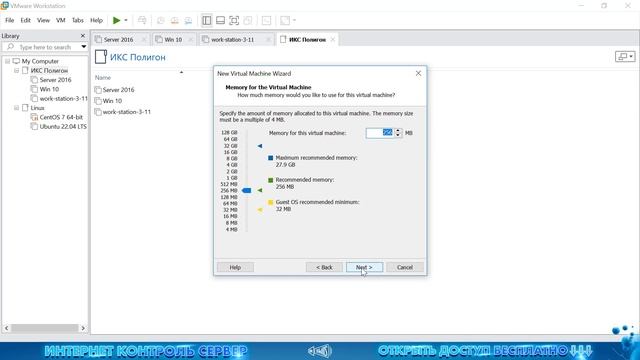Close the work-station-3-11 tab
640x360 pixels.
[269, 40]
